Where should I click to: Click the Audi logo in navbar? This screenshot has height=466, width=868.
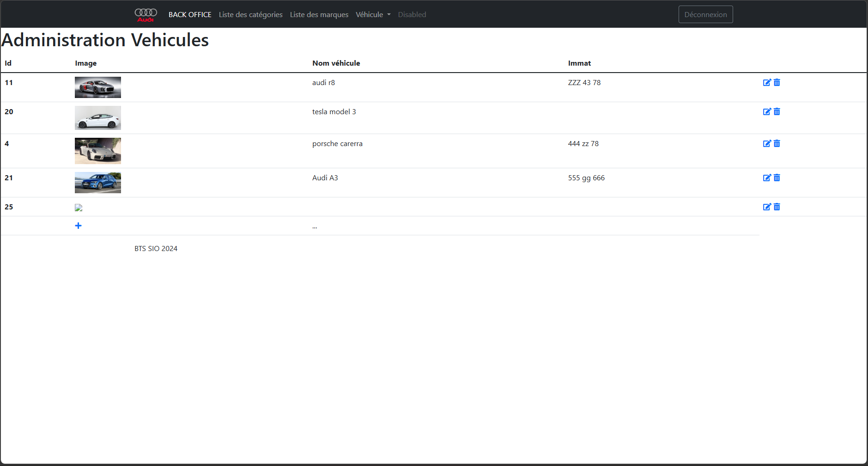[146, 15]
